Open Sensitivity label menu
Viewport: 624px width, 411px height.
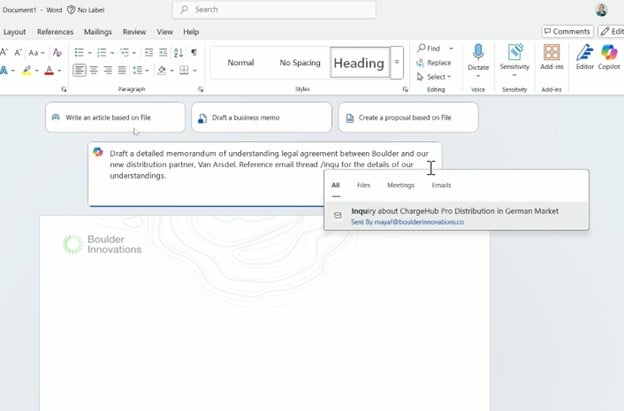pyautogui.click(x=515, y=61)
